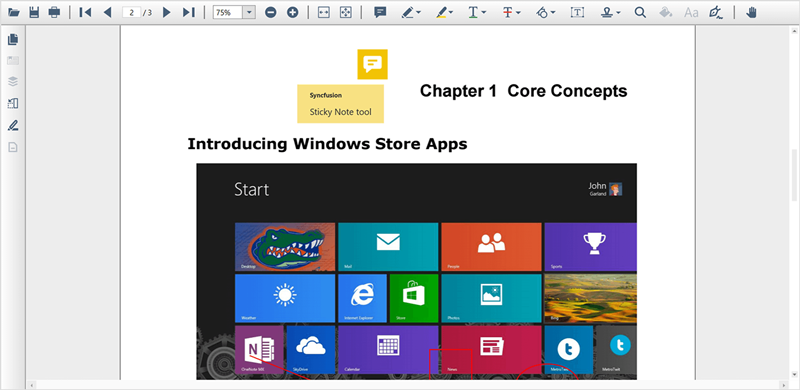This screenshot has height=390, width=800.
Task: Zoom in with the plus button
Action: pyautogui.click(x=292, y=12)
